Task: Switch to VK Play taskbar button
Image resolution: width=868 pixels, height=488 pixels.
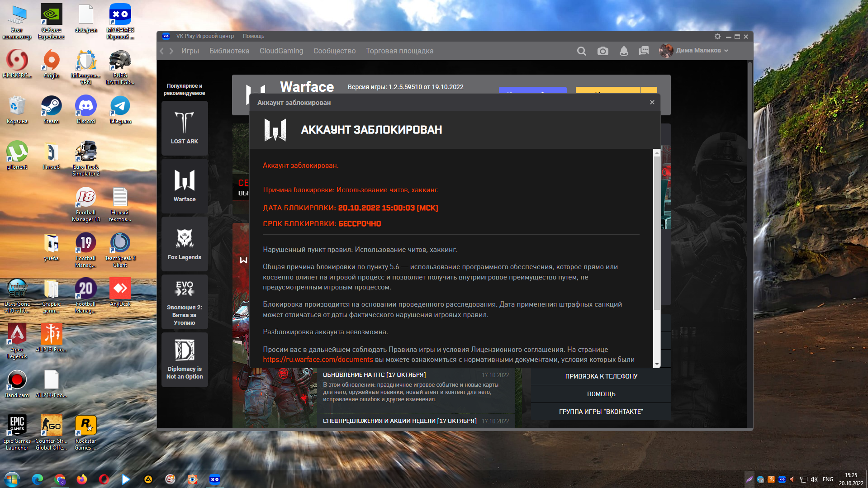Action: click(215, 479)
